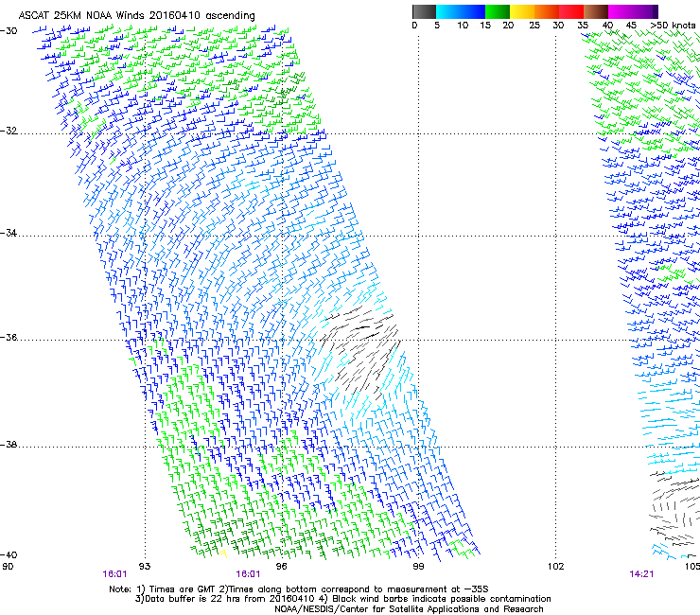This screenshot has height=615, width=700.
Task: Click the green 15-20 knots color swatch
Action: 498,11
